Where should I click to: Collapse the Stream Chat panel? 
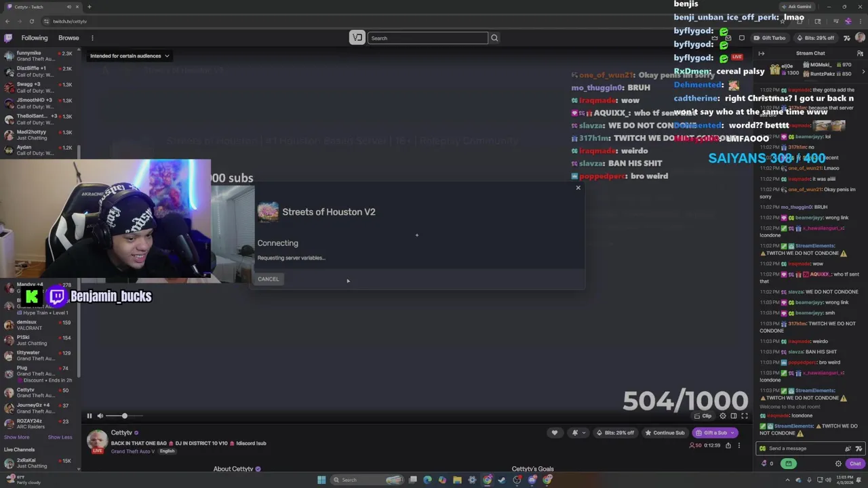(762, 53)
